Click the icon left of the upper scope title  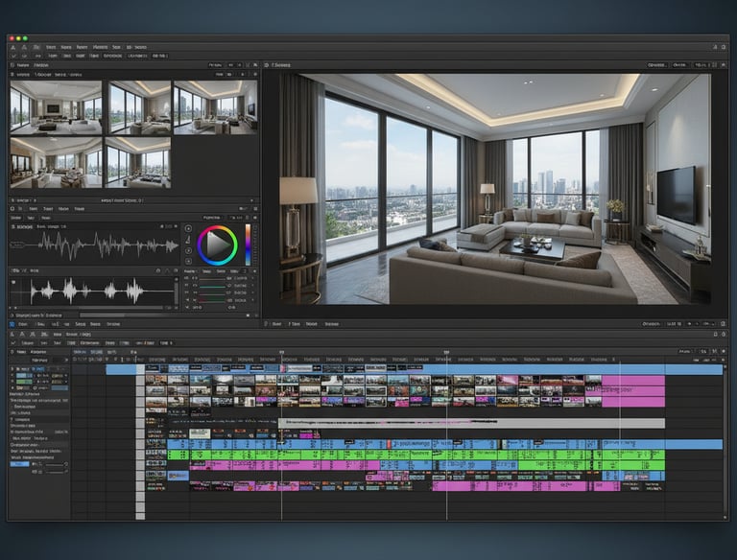[x=12, y=226]
